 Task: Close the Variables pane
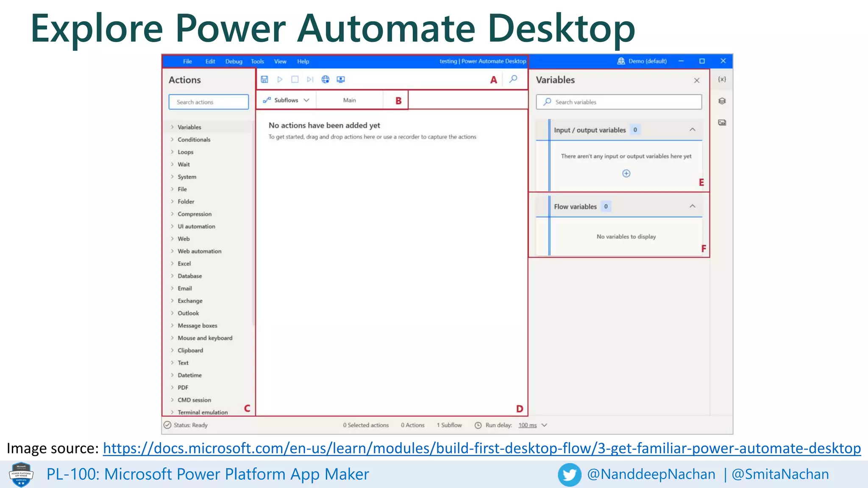click(697, 80)
